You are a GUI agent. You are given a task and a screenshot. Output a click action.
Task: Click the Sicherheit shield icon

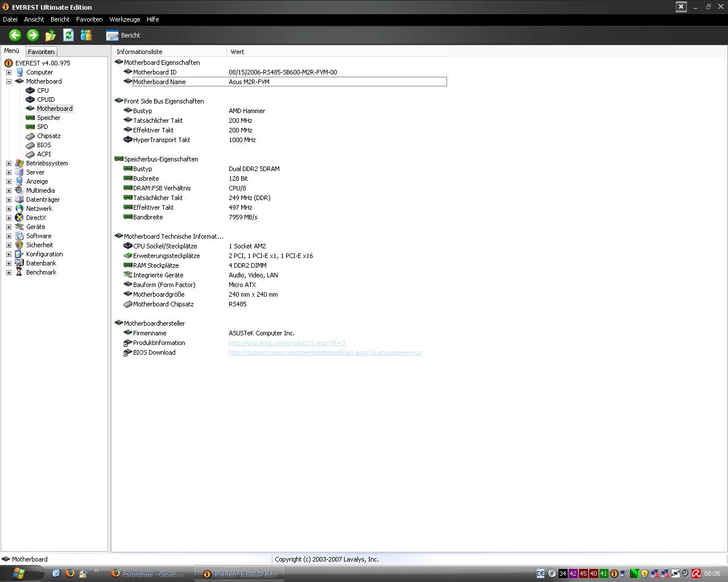pos(19,245)
